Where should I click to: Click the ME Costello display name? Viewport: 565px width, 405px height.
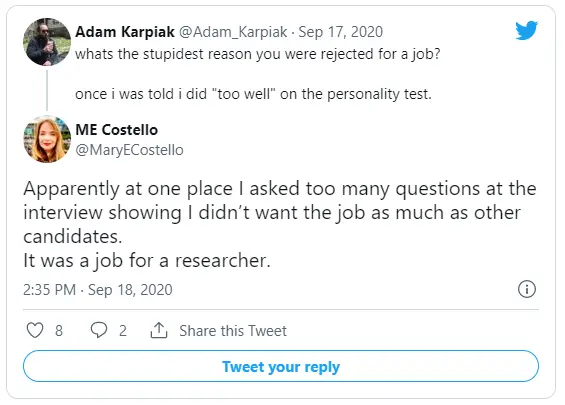[116, 130]
